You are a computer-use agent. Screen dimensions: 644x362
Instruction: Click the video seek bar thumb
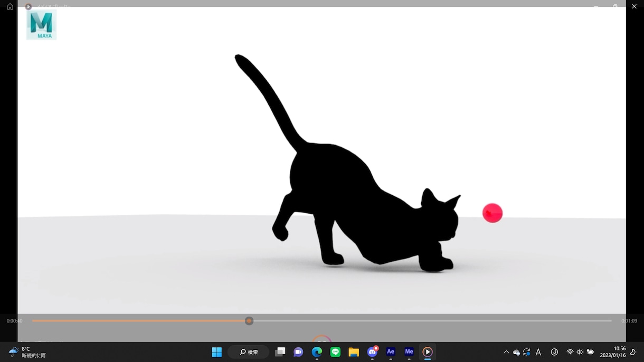[249, 321]
